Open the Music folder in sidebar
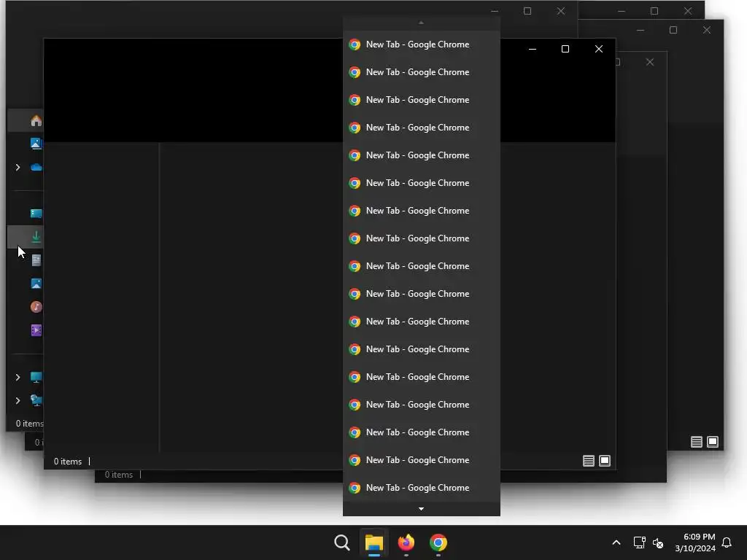This screenshot has height=560, width=747. point(36,307)
